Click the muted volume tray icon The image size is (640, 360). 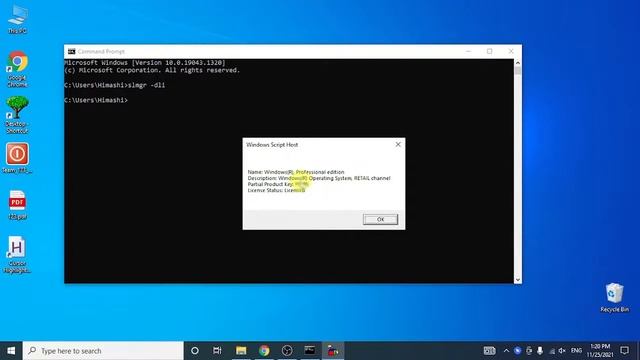562,351
